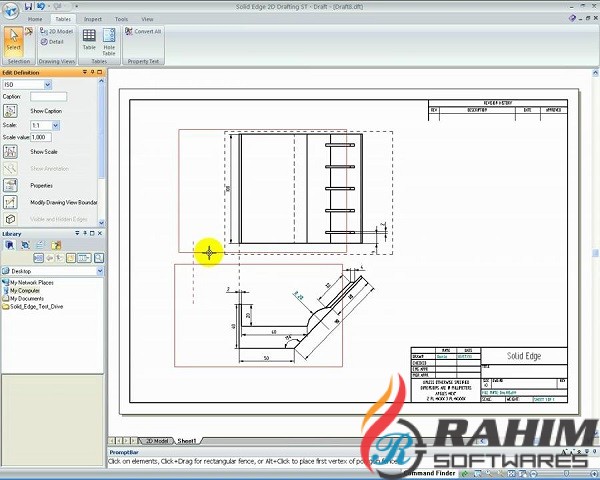This screenshot has width=600, height=480.
Task: Click the Save icon in quick access toolbar
Action: tap(28, 6)
